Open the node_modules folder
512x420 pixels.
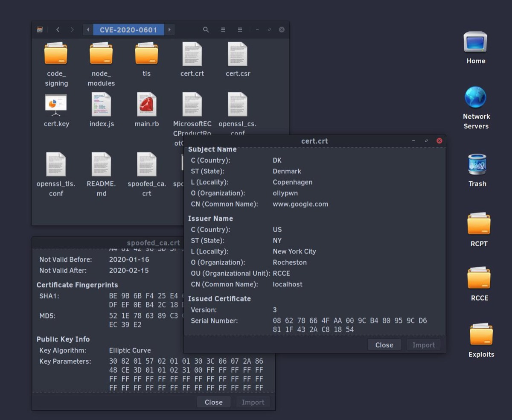[101, 54]
